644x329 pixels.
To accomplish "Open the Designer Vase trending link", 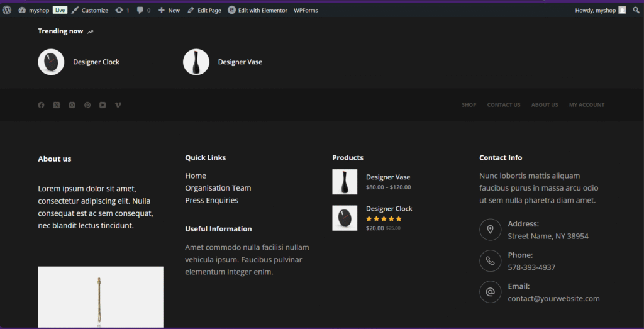I will coord(240,62).
